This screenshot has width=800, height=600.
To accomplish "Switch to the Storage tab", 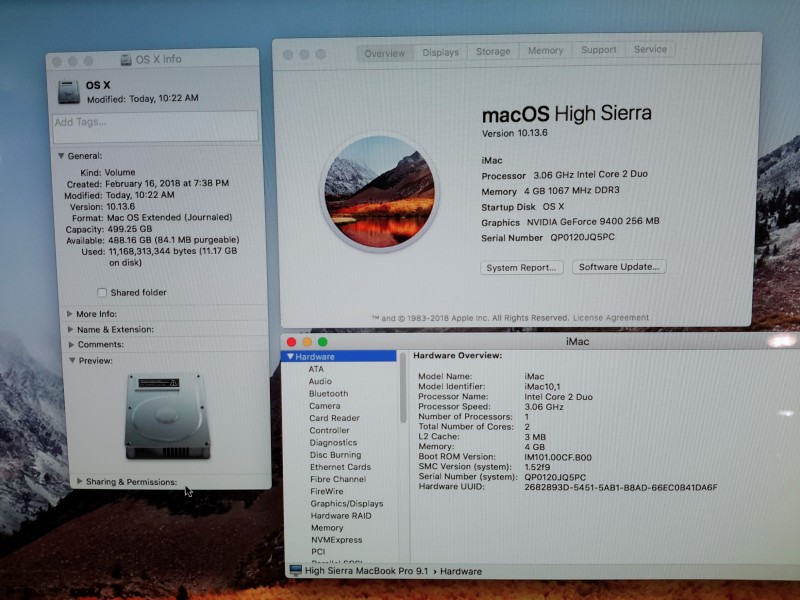I will [x=493, y=51].
